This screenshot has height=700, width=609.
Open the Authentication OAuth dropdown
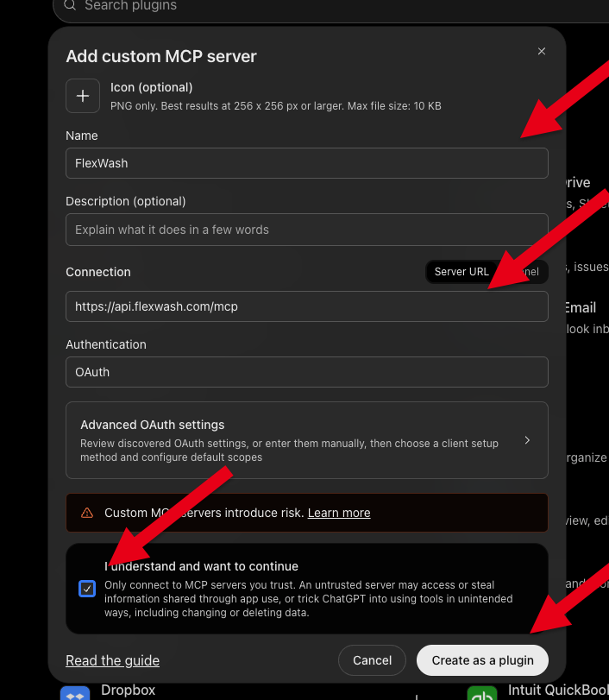pyautogui.click(x=307, y=372)
